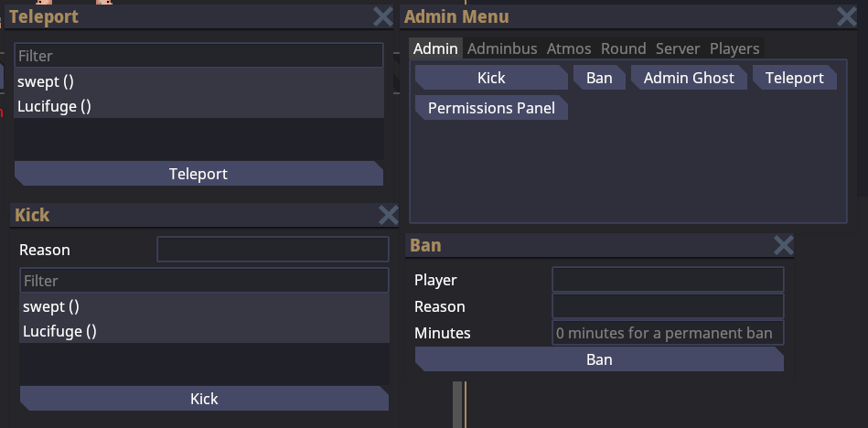Select swept in the Teleport player list

point(198,81)
